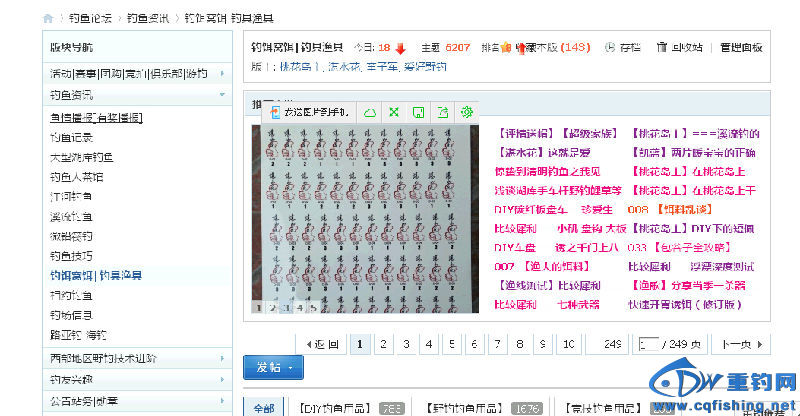This screenshot has height=416, width=800.
Task: Open the recommended thread 浮漂深度测试
Action: pos(721,266)
